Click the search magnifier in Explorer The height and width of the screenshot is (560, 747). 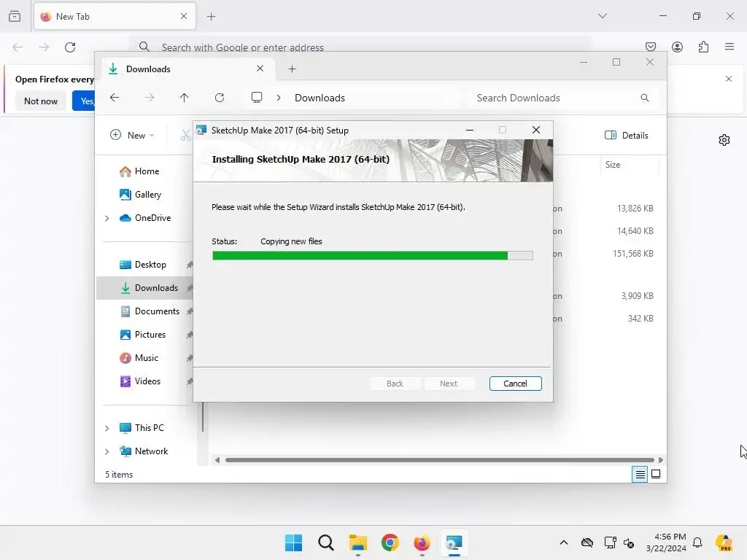(645, 98)
